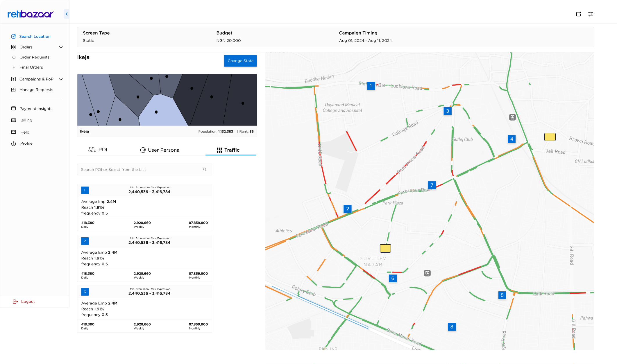
Task: Click the Logout arrow icon
Action: coord(15,302)
